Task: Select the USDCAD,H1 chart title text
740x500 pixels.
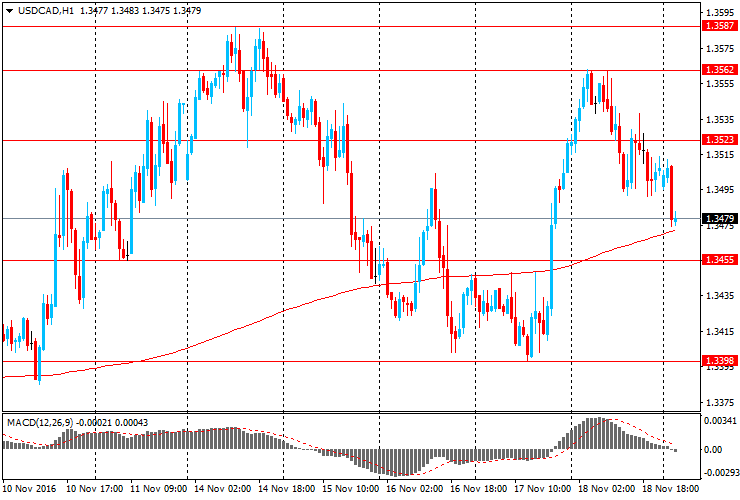Action: [x=46, y=10]
